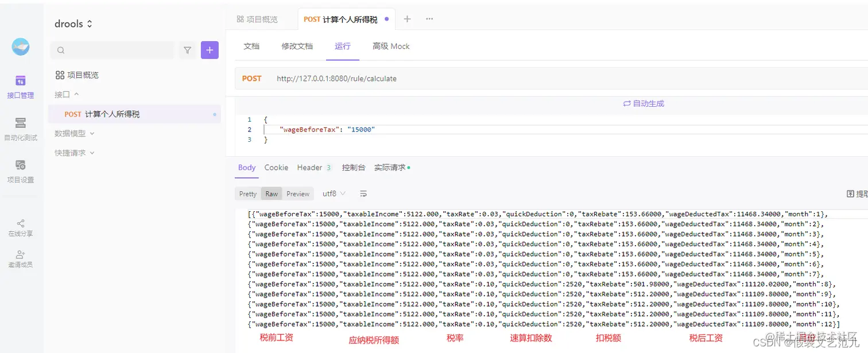Open the response Cookie tab
Image resolution: width=868 pixels, height=353 pixels.
[x=276, y=168]
